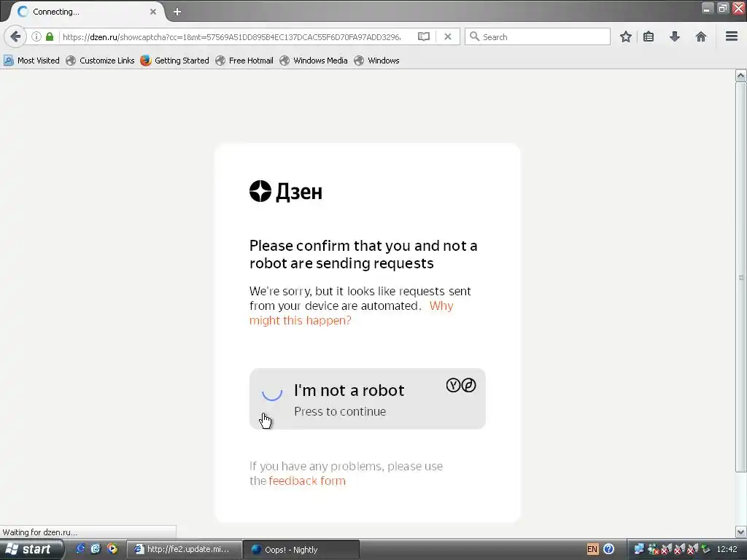The width and height of the screenshot is (747, 560).
Task: Switch to Oops! - Nightly taskbar button
Action: tap(301, 550)
